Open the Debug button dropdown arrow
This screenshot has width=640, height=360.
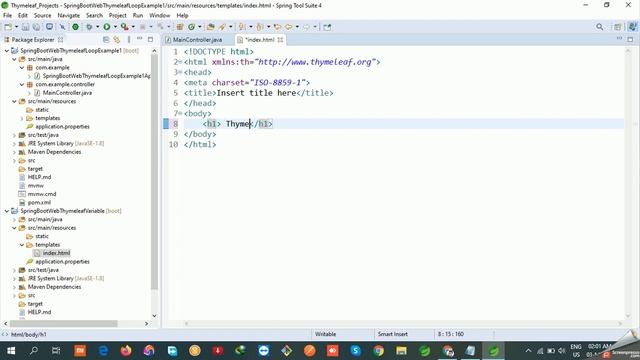pos(97,27)
